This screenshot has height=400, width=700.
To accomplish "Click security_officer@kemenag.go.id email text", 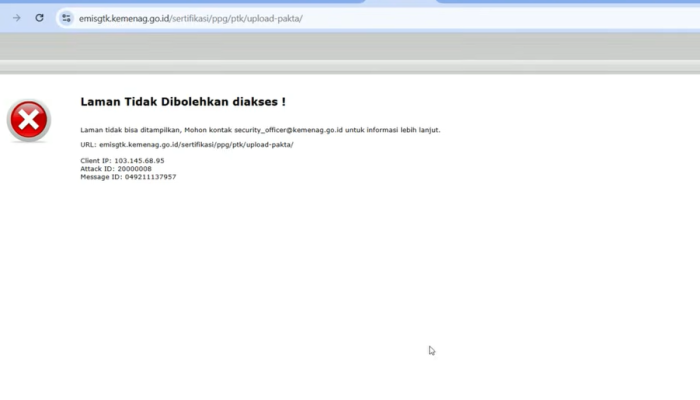I will [x=288, y=130].
